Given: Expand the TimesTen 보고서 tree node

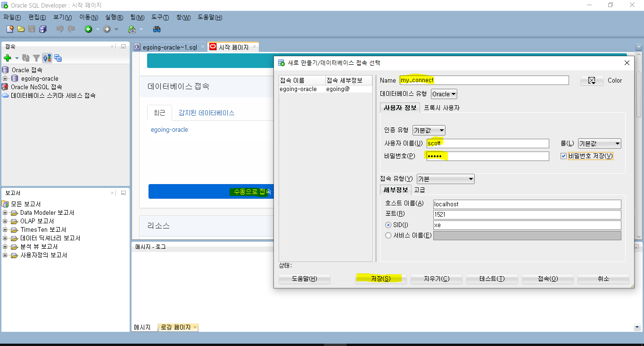Looking at the screenshot, I should 5,230.
